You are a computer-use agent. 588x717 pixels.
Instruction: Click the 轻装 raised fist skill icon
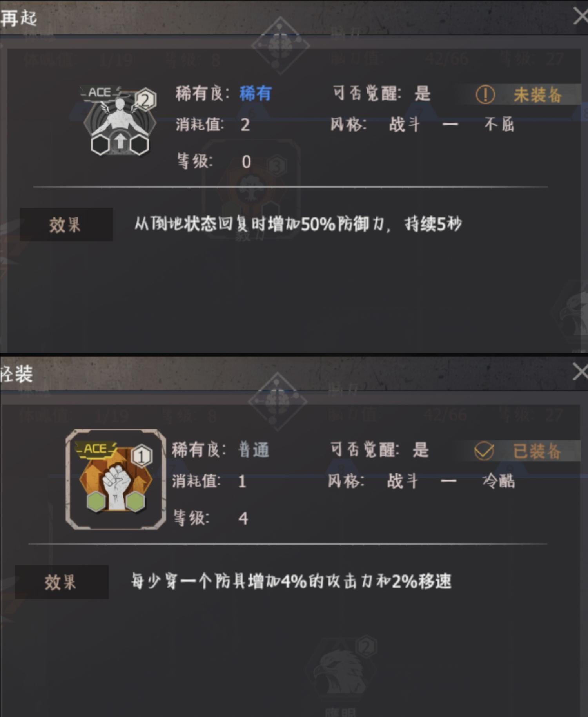pyautogui.click(x=116, y=479)
